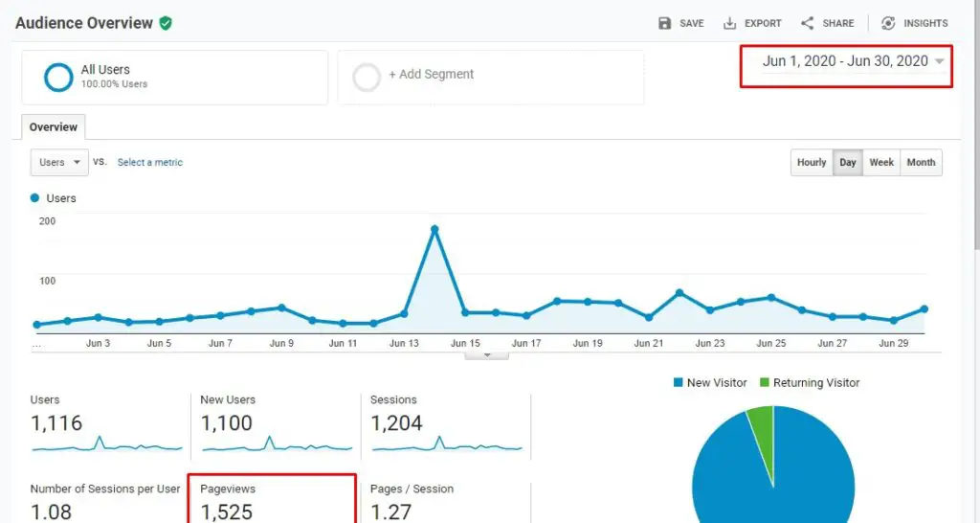Click the Audience Overview title

[x=84, y=23]
